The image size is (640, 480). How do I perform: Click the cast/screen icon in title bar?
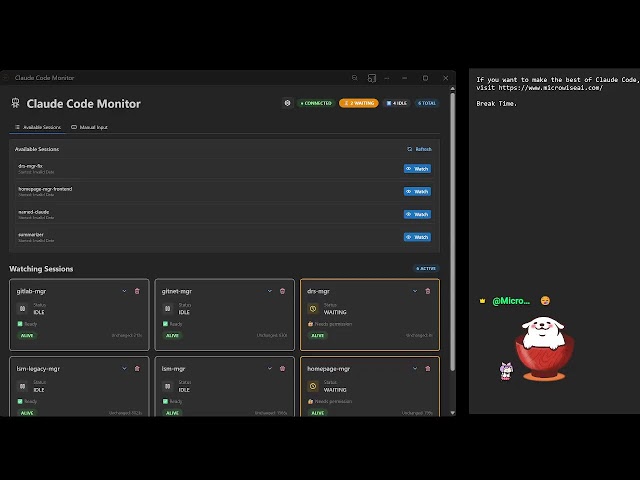tap(372, 78)
